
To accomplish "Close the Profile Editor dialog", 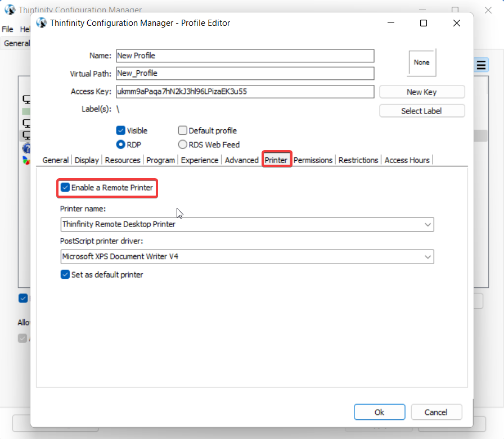I will (456, 23).
